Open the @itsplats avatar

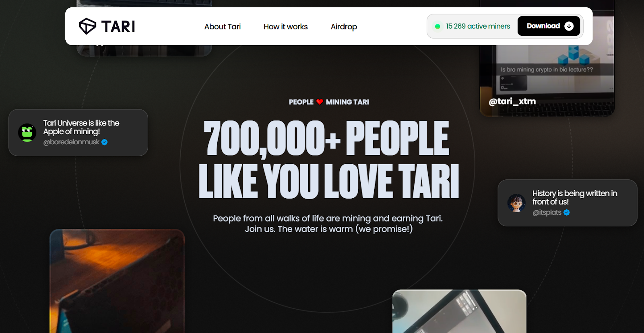pyautogui.click(x=516, y=203)
